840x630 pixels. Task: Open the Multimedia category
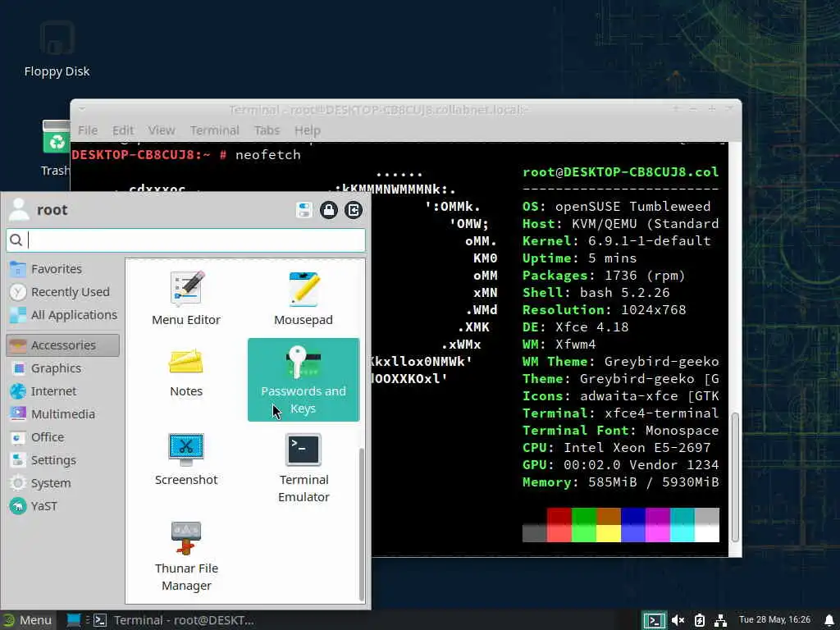tap(62, 414)
